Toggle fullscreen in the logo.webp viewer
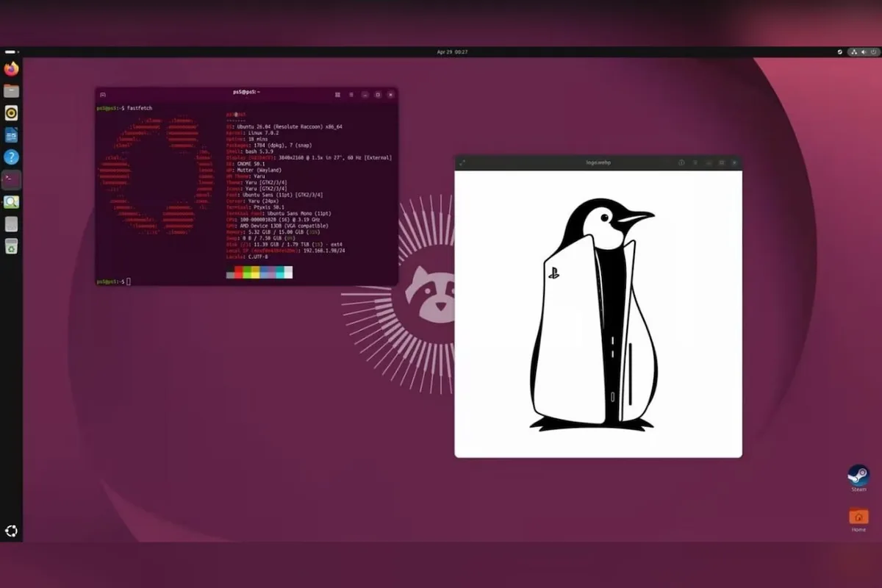 [462, 162]
